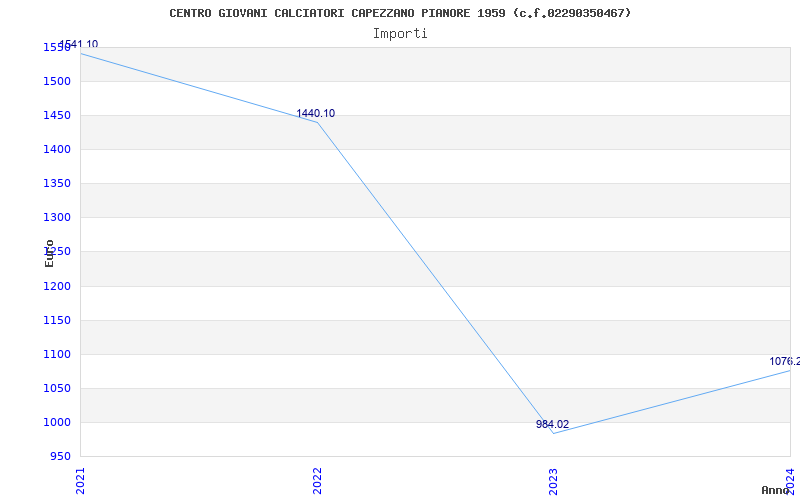Screen dimensions: 800x500
Task: Click the 1450 y-axis tick label
Action: pos(57,115)
